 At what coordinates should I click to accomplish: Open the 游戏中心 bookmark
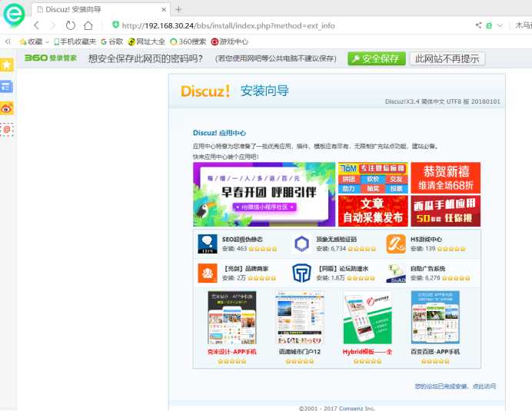[230, 41]
